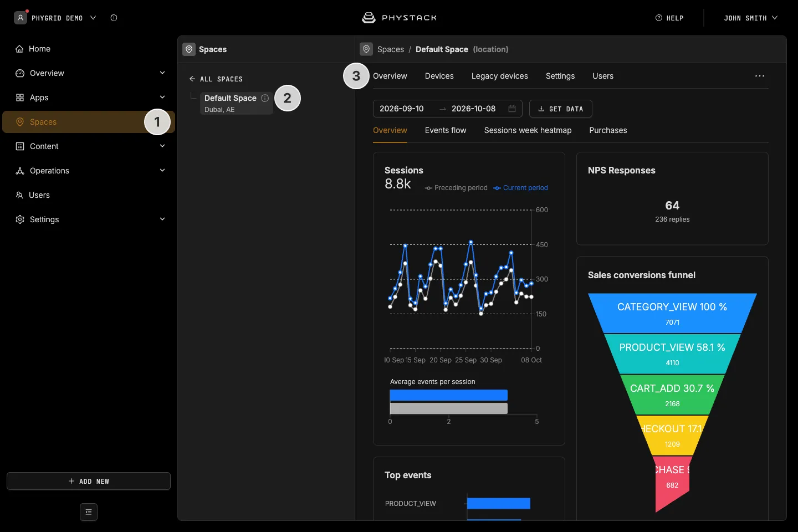Click the sidebar collapse icon at bottom
This screenshot has width=798, height=532.
(x=89, y=512)
